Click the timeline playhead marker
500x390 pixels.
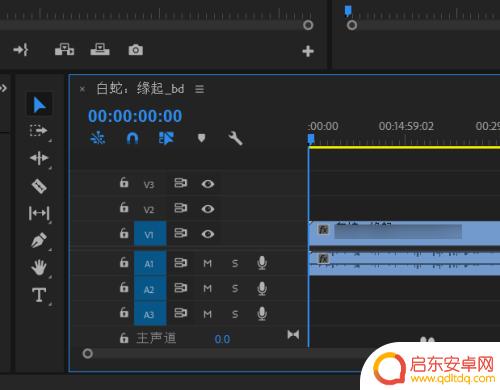coord(311,139)
